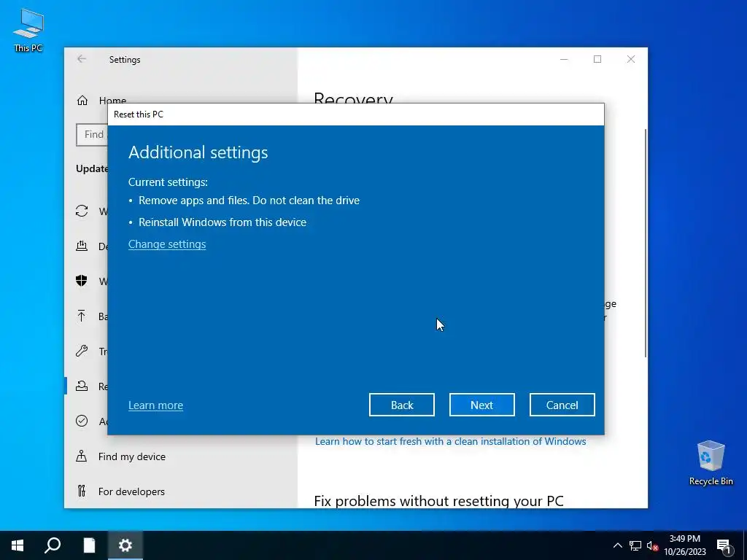The image size is (747, 560).
Task: Click the Change settings link
Action: pyautogui.click(x=167, y=244)
